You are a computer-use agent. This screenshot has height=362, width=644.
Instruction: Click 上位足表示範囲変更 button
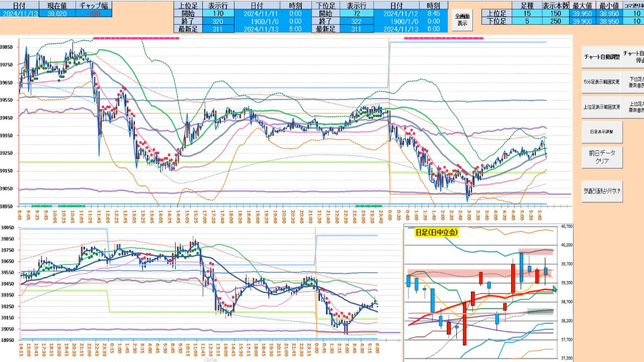(601, 107)
